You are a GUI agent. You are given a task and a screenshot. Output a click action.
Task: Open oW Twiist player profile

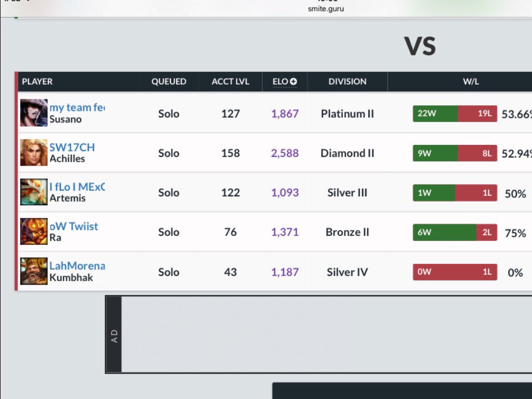(x=74, y=226)
